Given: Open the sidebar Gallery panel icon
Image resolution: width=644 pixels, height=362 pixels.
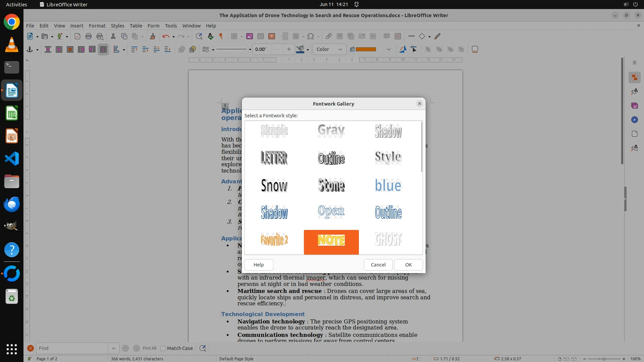Looking at the screenshot, I should pos(634,106).
